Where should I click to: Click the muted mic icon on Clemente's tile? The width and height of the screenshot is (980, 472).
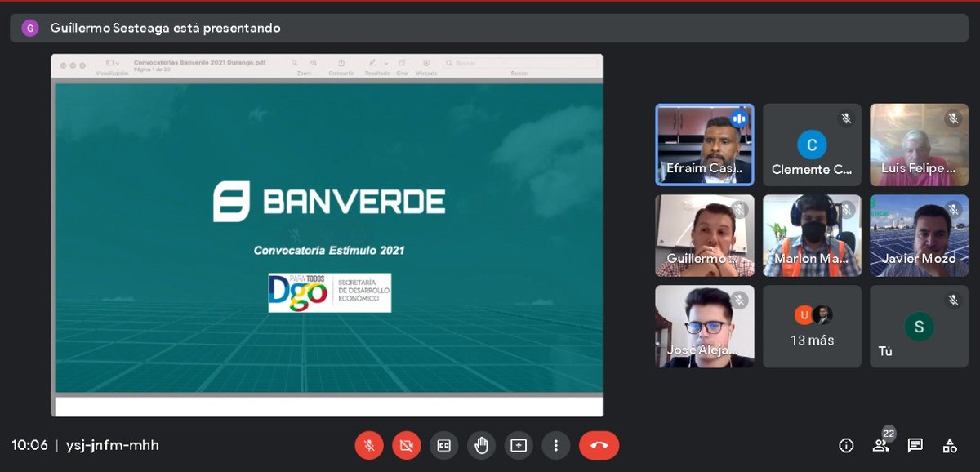click(846, 119)
